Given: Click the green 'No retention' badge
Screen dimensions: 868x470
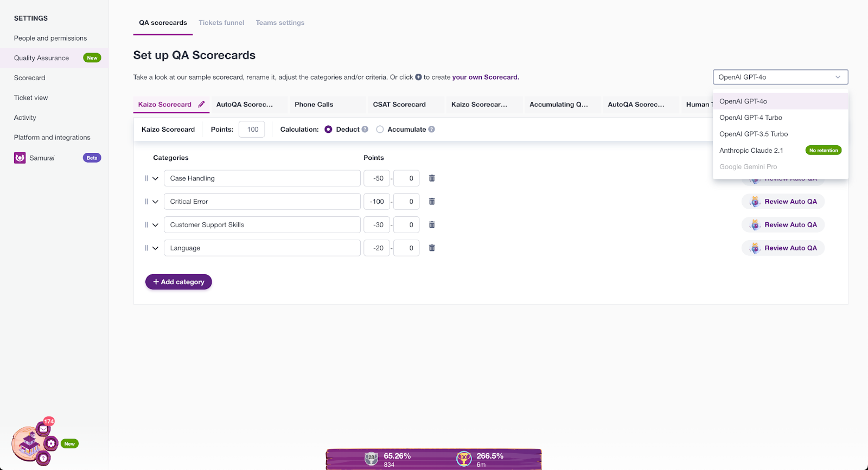Looking at the screenshot, I should [824, 150].
